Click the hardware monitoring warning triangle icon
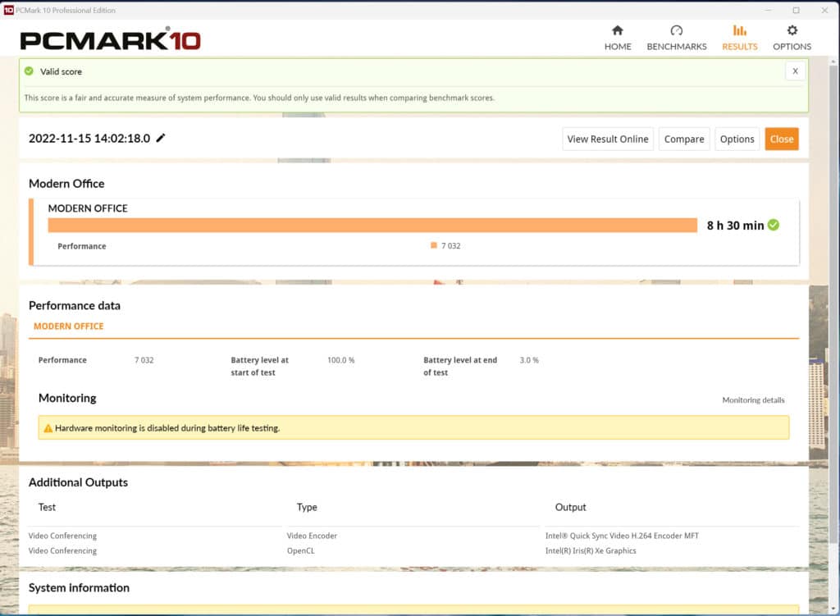 pos(48,428)
